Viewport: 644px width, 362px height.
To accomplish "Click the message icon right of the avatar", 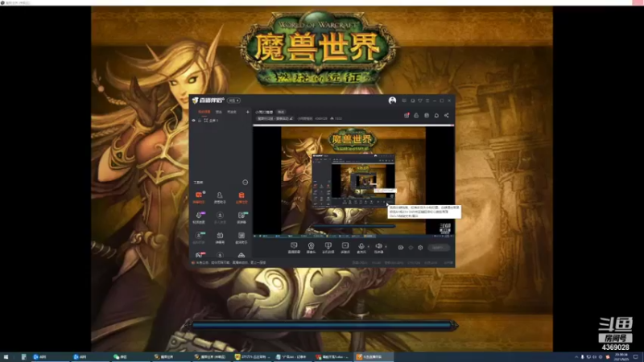I will pyautogui.click(x=404, y=101).
